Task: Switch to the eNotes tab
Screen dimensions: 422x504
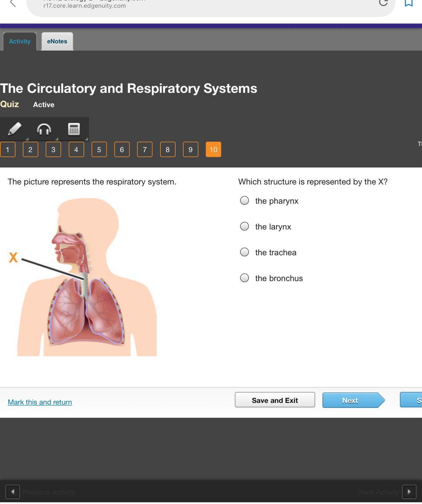Action: (57, 41)
